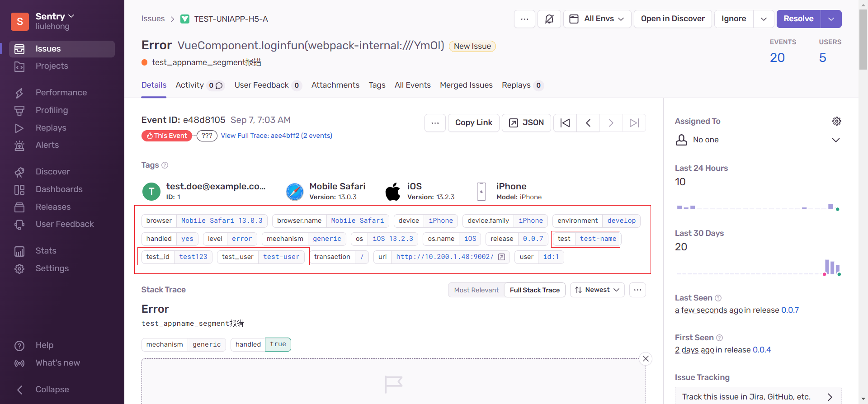Screen dimensions: 868x404
Task: Open the All Envs environment dropdown
Action: 597,19
